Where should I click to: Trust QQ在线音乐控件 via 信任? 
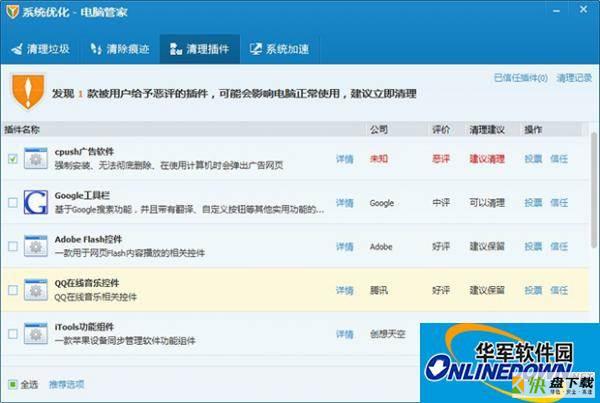pos(559,290)
